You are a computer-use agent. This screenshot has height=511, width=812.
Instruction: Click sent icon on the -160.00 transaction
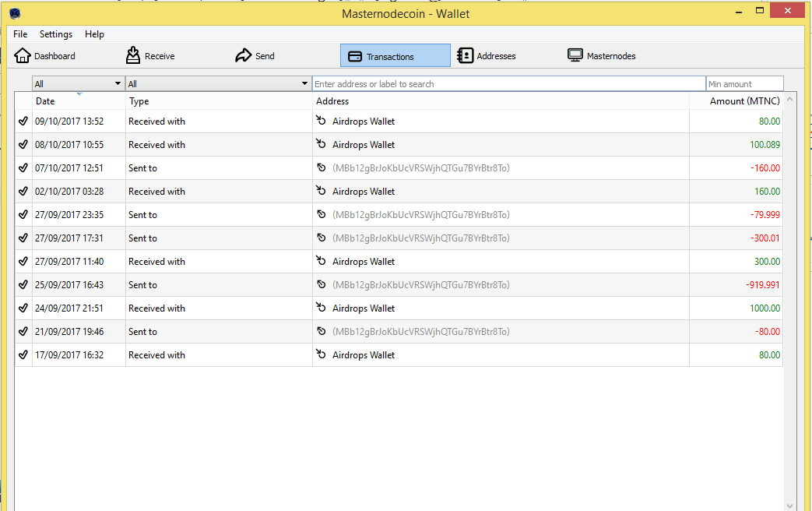click(321, 167)
